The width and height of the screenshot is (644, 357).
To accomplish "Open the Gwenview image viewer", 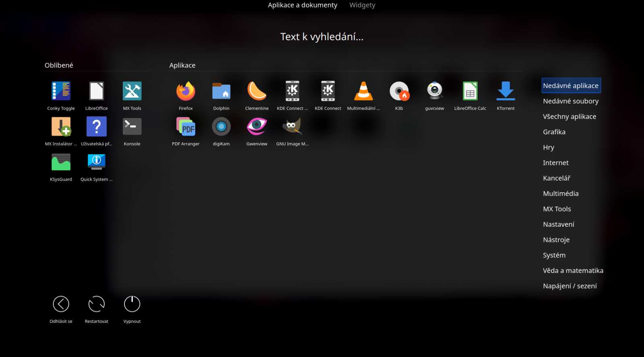I will coord(257,131).
